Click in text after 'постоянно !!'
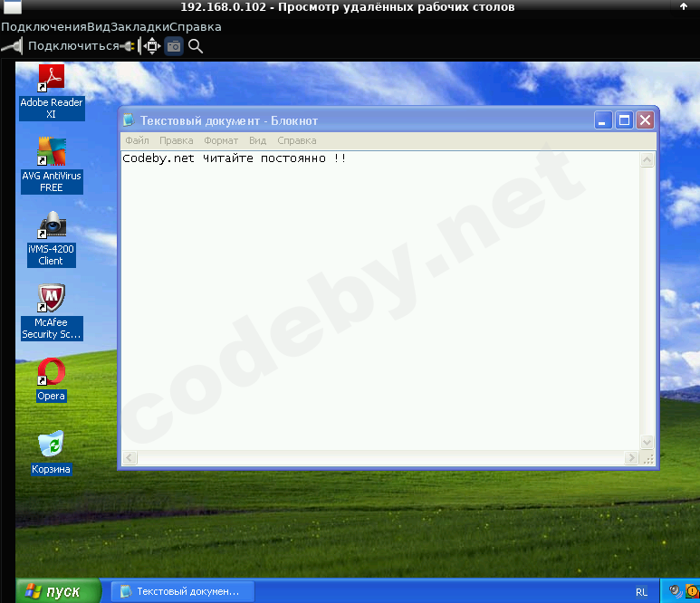700x603 pixels. click(x=350, y=158)
